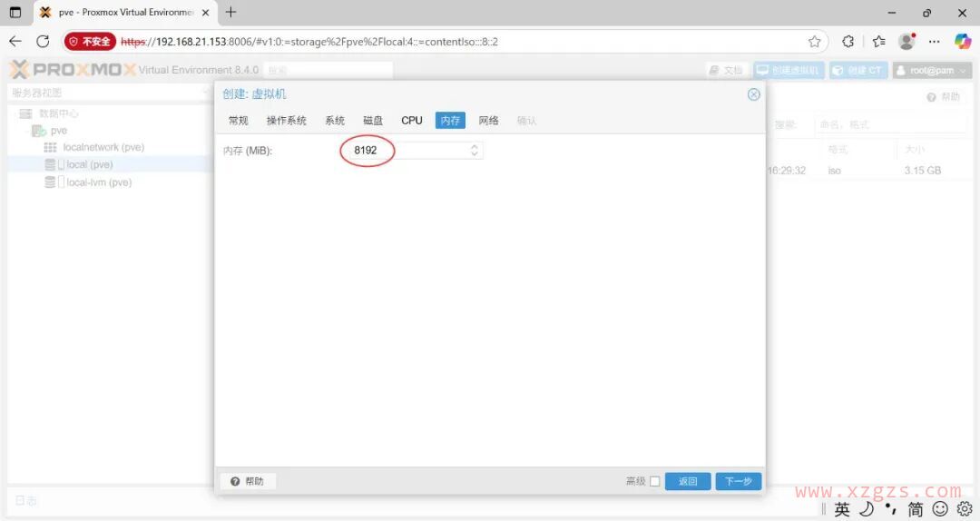The height and width of the screenshot is (521, 980).
Task: Open browser settings and more menu
Action: click(934, 41)
